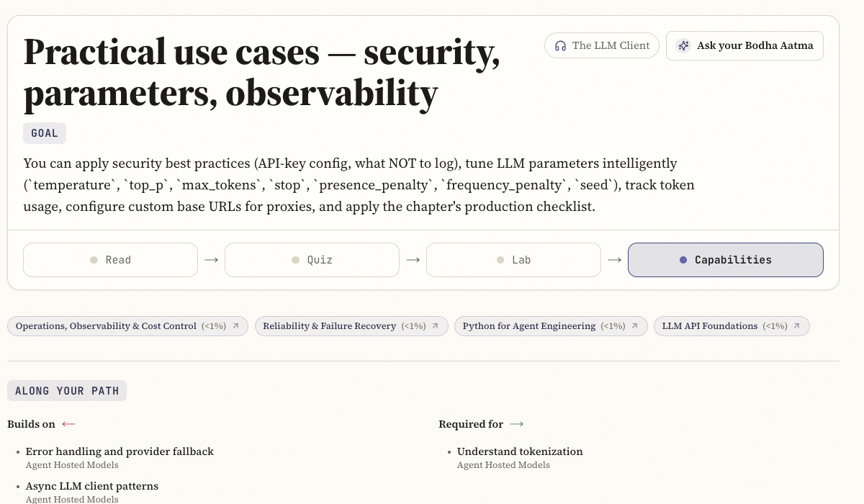Viewport: 864px width, 504px height.
Task: Click the Ask your Bodha Aatma button
Action: [744, 45]
